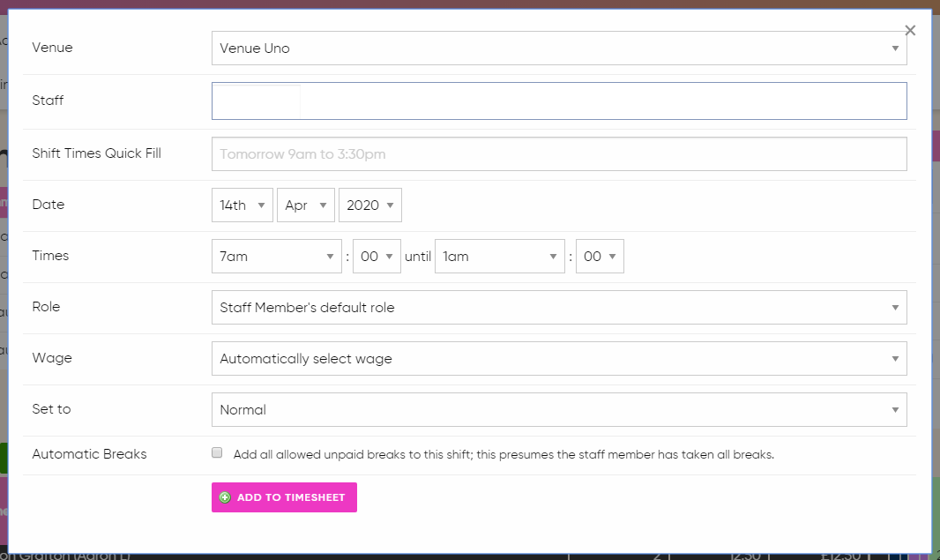The width and height of the screenshot is (940, 560).
Task: Enable the Automatic Breaks checkbox
Action: click(x=217, y=452)
